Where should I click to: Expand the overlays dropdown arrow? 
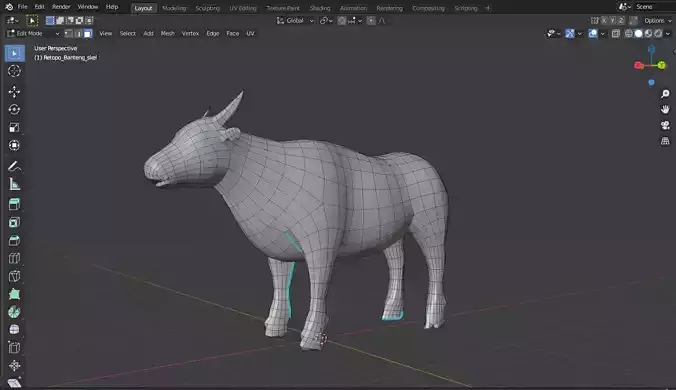click(603, 34)
